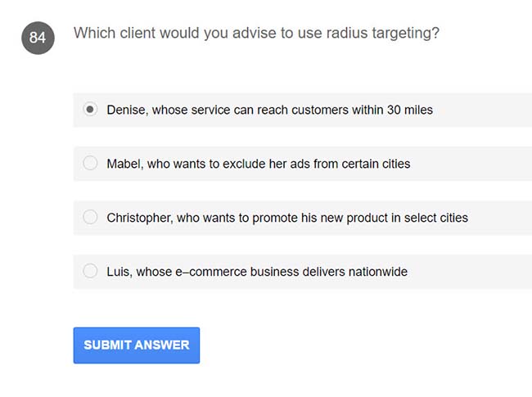Click the name Denise in the first answer
The height and width of the screenshot is (397, 532).
pos(126,110)
